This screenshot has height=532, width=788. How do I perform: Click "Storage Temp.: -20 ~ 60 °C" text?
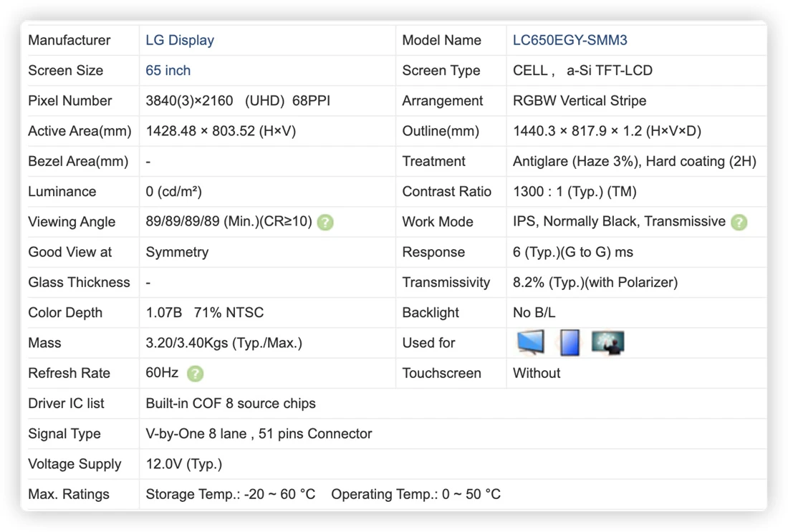pos(231,494)
